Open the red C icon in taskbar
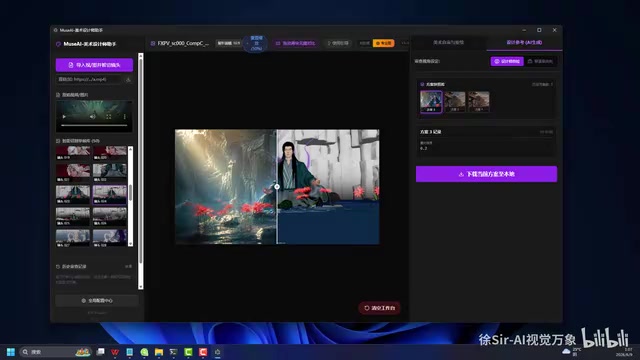 pyautogui.click(x=203, y=352)
